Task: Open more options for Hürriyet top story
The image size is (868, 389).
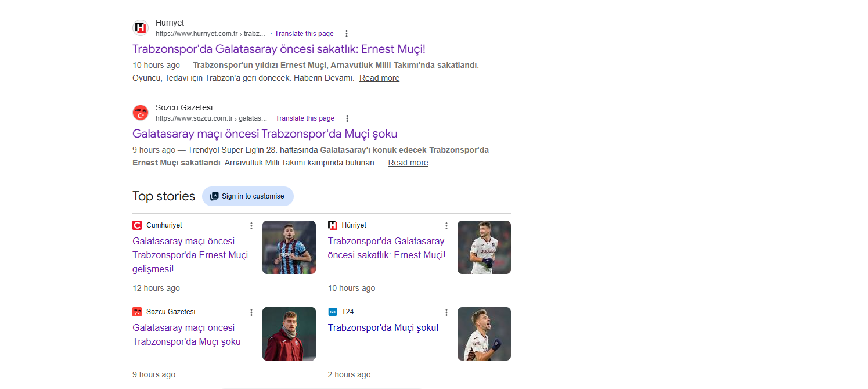Action: (x=446, y=226)
